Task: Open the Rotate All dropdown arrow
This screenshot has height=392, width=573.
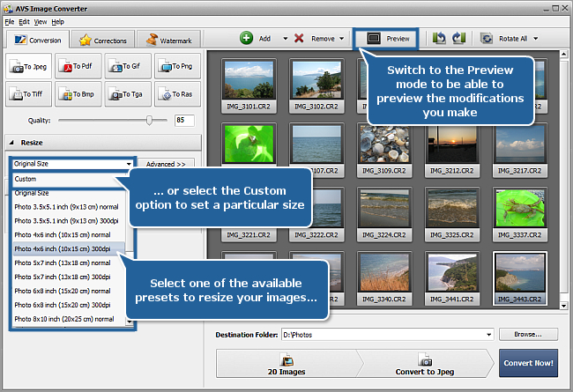Action: point(536,39)
